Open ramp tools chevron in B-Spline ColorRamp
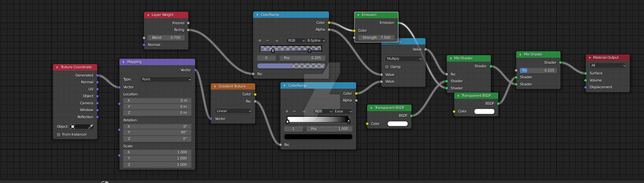The height and width of the screenshot is (183, 644). 277,40
